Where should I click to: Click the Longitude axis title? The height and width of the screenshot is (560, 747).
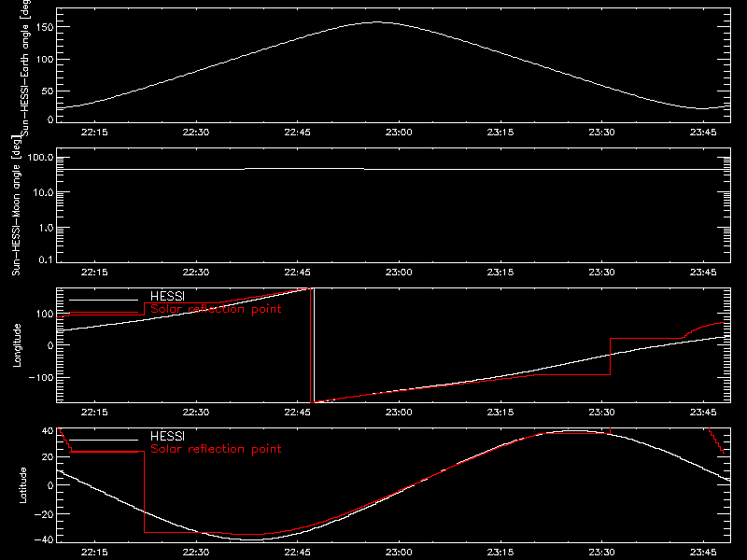(x=17, y=345)
